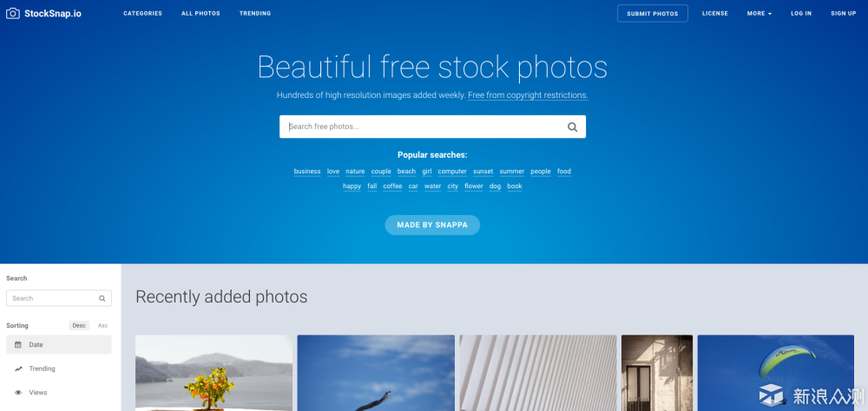Select the Trending chart icon in sidebar
Screen dimensions: 868x411
17,369
